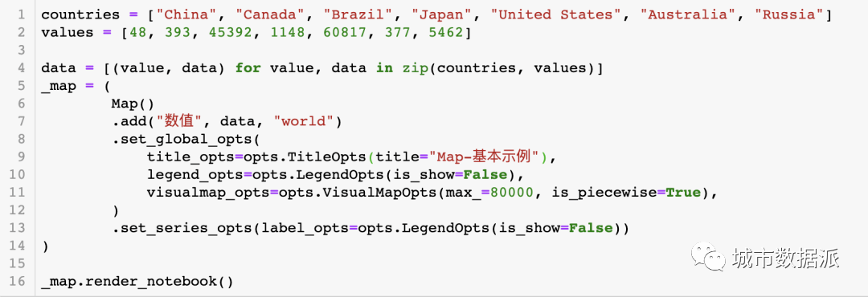Click False in legend_opts line
The image size is (868, 297).
coord(485,175)
